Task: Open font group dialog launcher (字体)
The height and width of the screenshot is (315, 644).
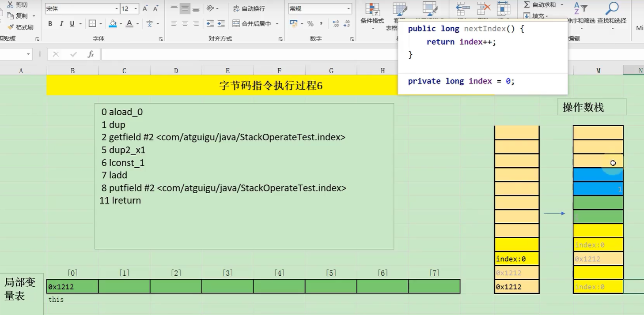Action: point(160,39)
